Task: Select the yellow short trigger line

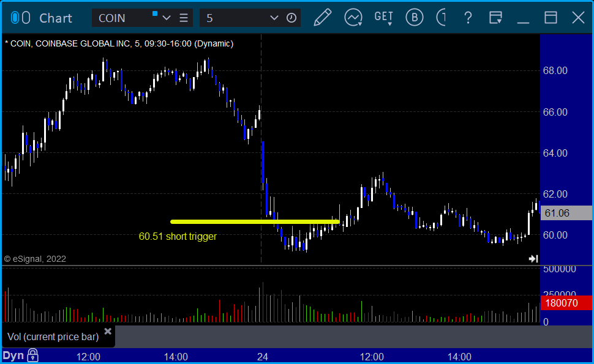Action: [255, 221]
